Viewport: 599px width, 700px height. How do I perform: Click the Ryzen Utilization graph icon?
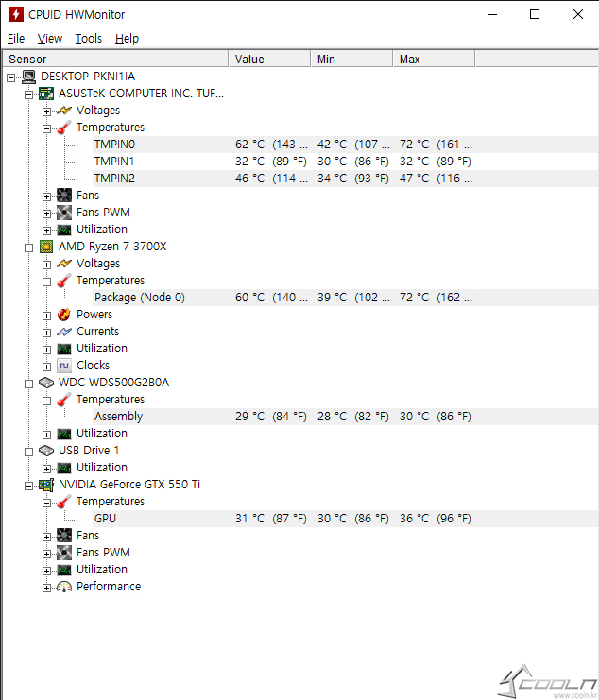tap(64, 350)
